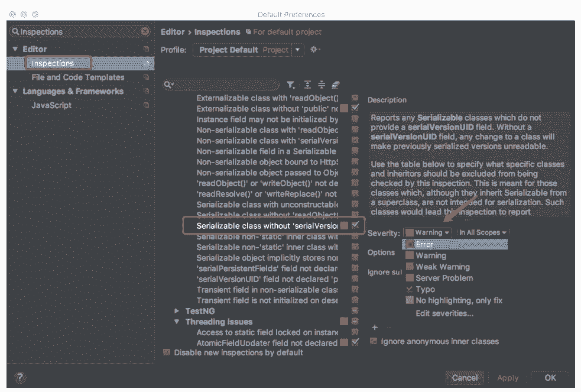Click the help question mark icon
Screen dimensions: 581x392
20,377
